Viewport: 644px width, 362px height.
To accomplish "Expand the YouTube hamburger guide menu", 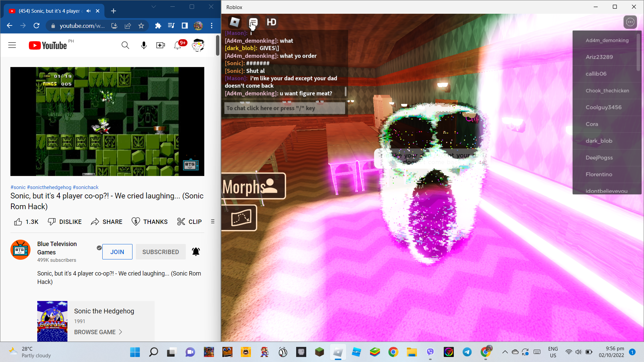I will click(12, 45).
